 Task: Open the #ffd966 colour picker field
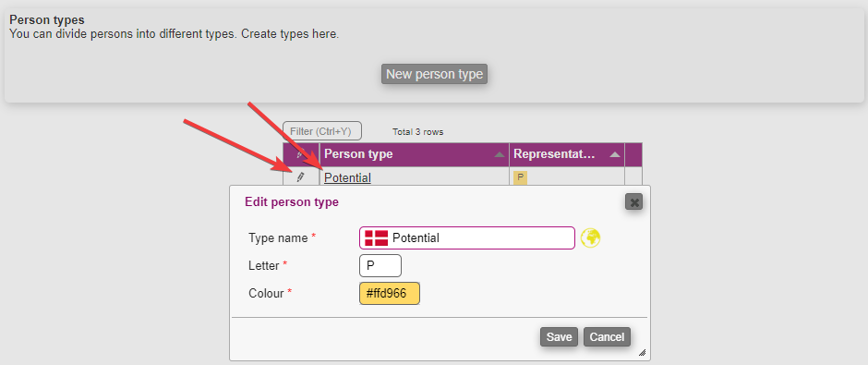390,294
